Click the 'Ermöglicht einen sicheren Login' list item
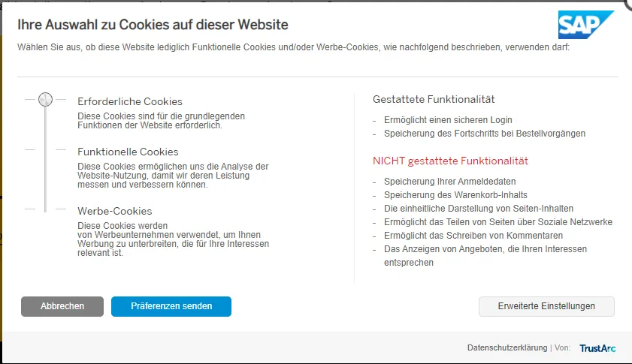This screenshot has height=364, width=632. (x=448, y=120)
